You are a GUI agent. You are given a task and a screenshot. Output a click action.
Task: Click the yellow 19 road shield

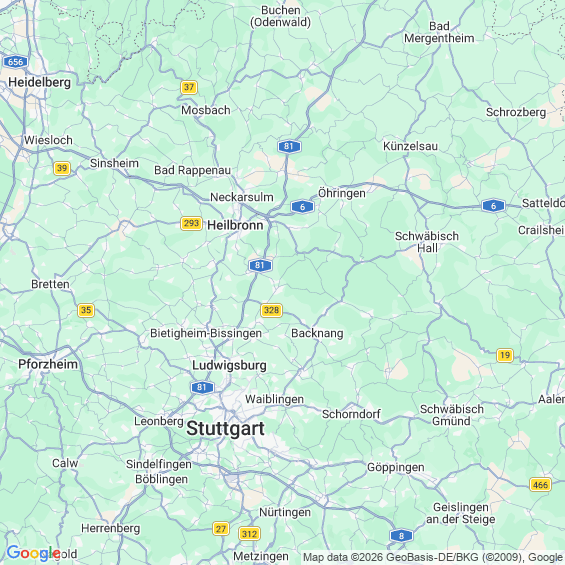pyautogui.click(x=504, y=355)
